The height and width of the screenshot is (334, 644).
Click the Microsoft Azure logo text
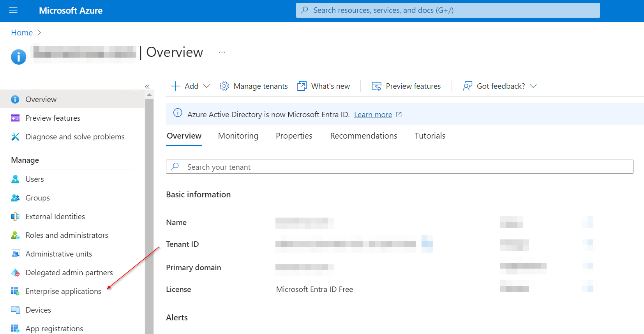[71, 11]
